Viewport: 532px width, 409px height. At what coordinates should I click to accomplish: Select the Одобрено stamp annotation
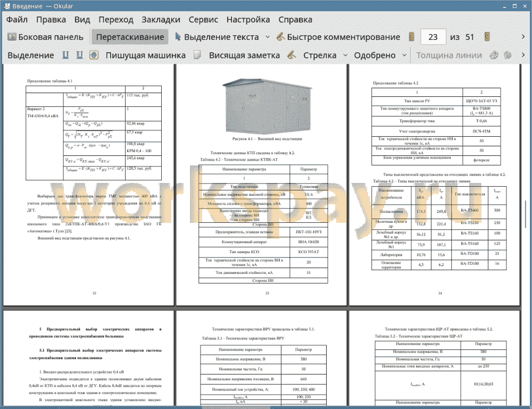375,55
